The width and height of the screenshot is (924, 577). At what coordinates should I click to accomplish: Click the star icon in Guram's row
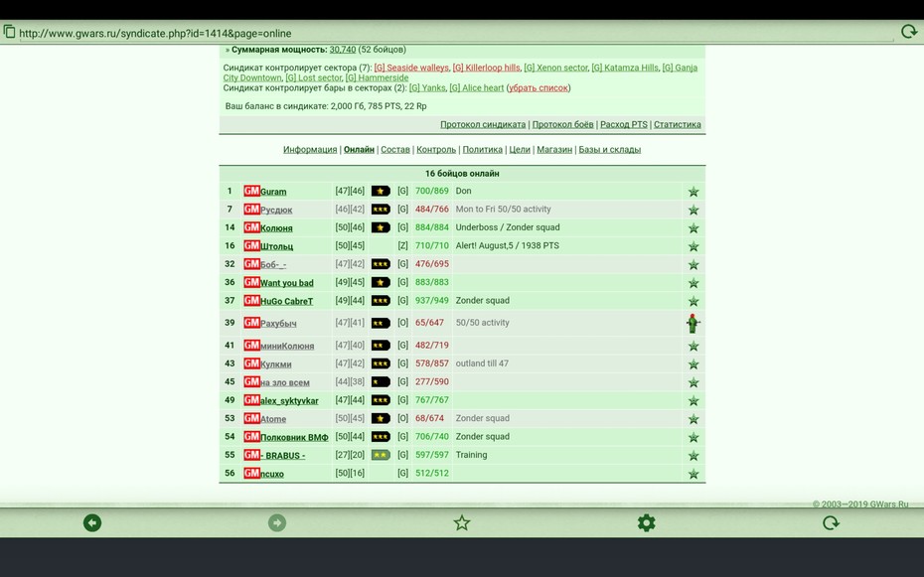(693, 192)
